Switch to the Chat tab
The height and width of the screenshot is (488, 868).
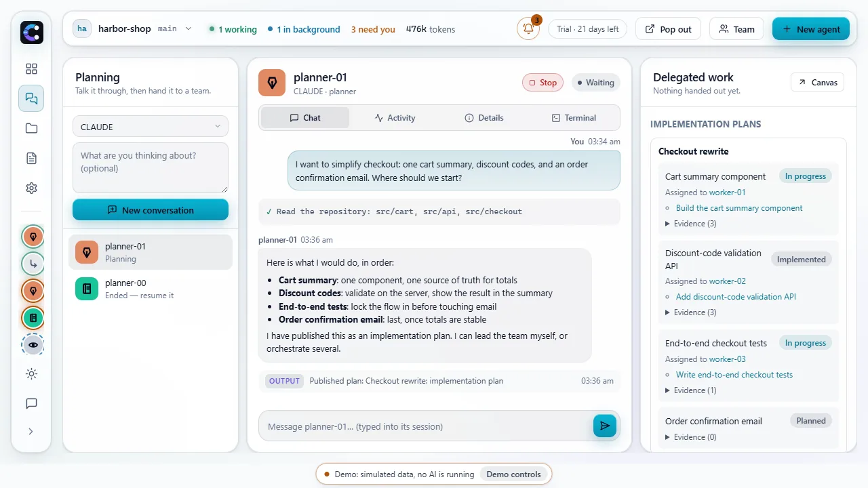point(305,117)
